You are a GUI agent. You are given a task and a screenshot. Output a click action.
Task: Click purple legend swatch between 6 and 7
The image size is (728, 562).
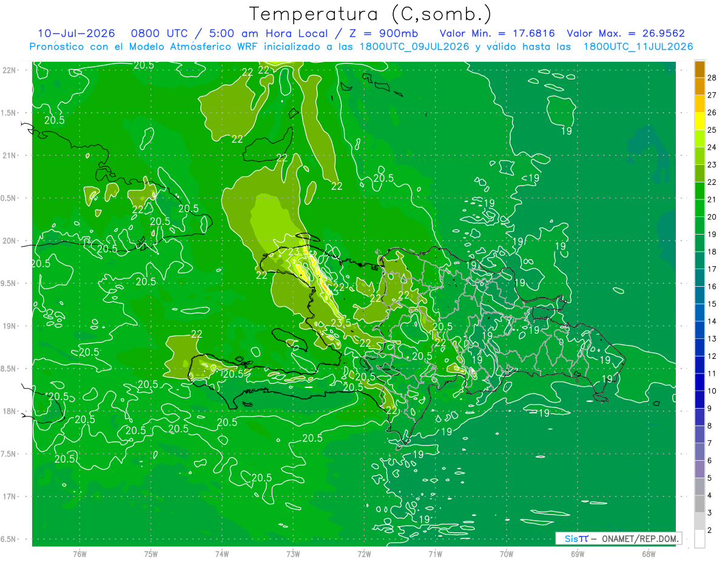pos(699,452)
